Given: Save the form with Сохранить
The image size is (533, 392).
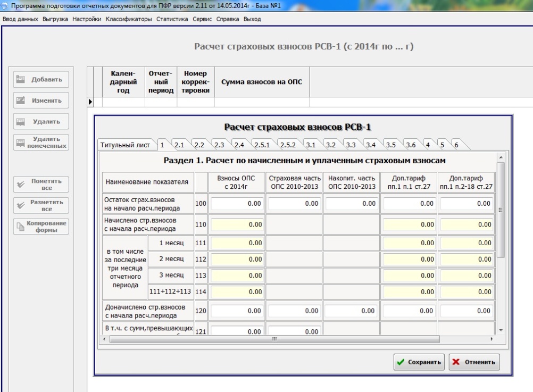Looking at the screenshot, I should coord(419,362).
